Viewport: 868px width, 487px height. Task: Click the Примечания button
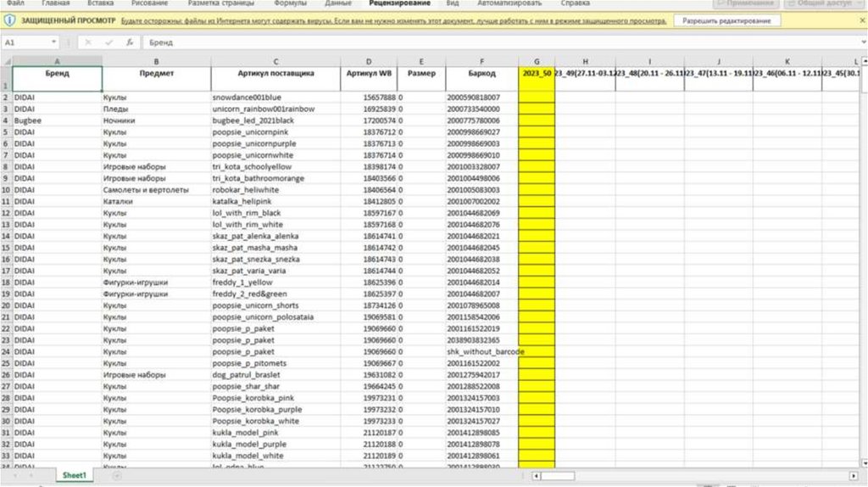click(x=746, y=3)
